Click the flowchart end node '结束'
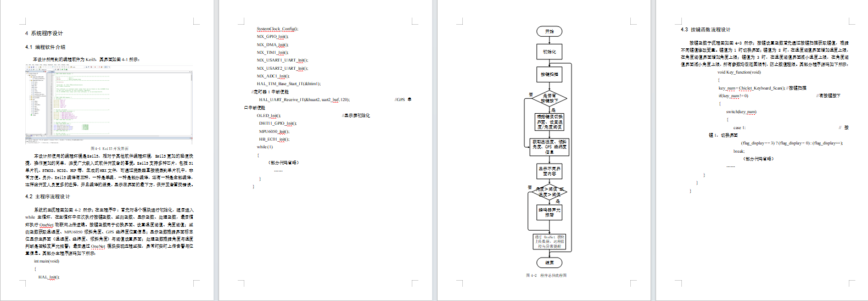The width and height of the screenshot is (868, 301). pos(549,263)
